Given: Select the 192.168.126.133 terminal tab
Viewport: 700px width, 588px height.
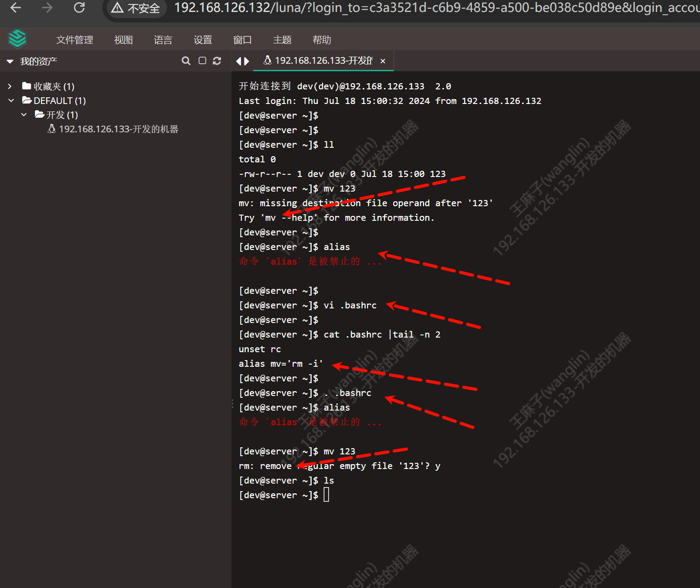Looking at the screenshot, I should coord(319,61).
